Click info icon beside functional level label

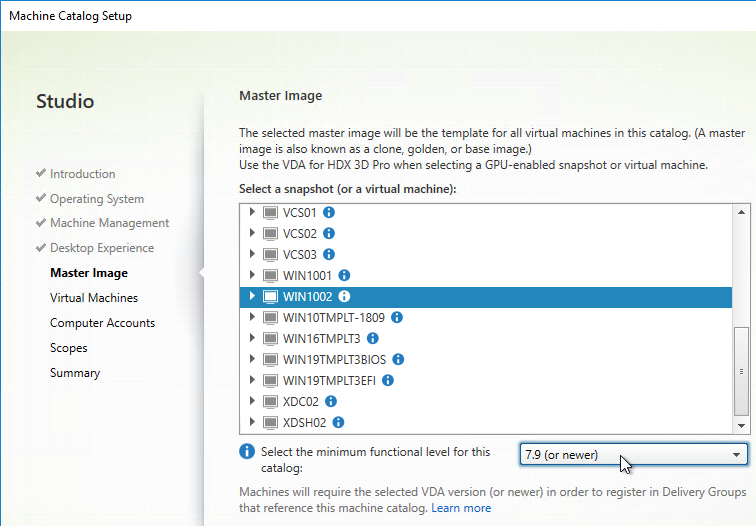(247, 452)
